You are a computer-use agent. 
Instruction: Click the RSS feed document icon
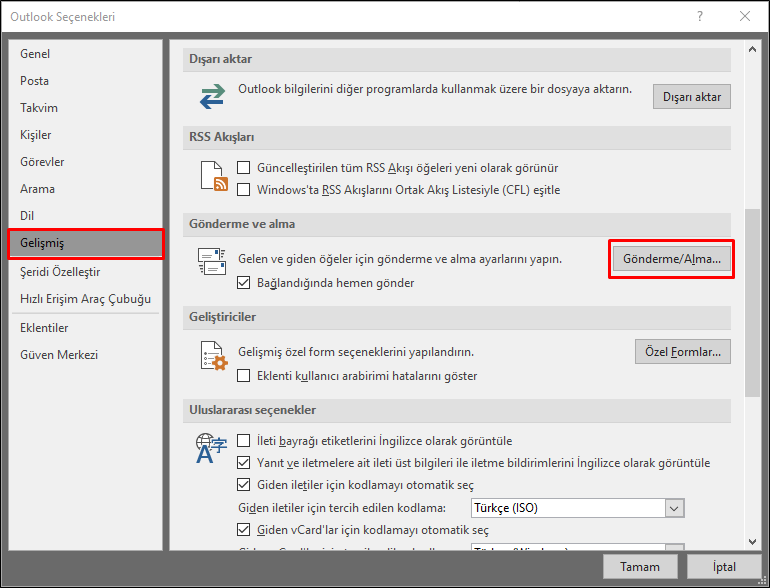[x=214, y=176]
